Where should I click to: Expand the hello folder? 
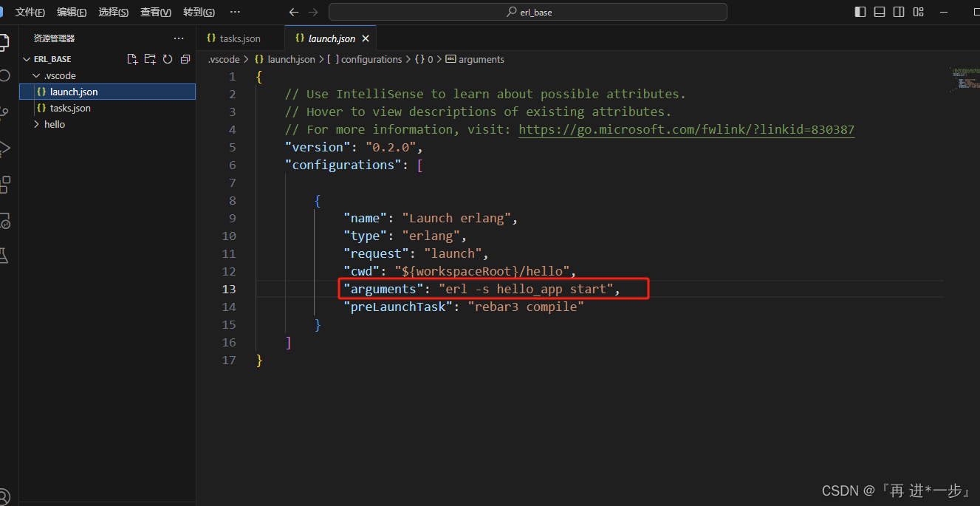pos(35,124)
